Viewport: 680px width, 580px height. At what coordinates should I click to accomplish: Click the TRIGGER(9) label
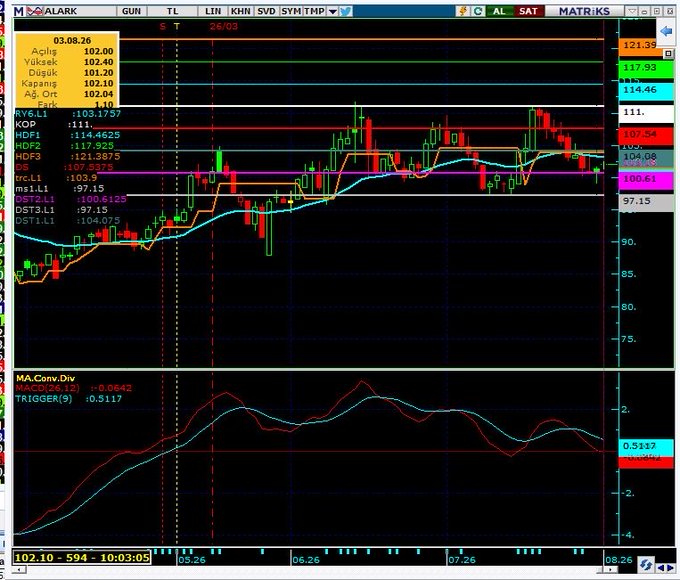(43, 399)
